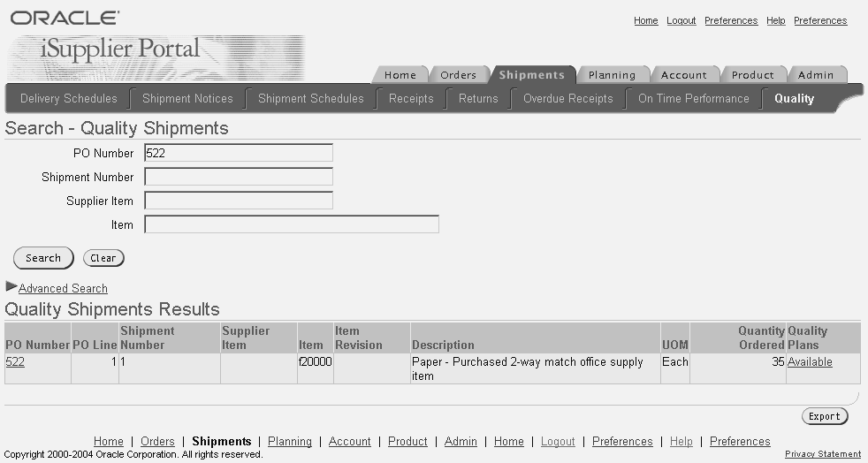The width and height of the screenshot is (868, 463).
Task: Open the Shipment Notices subtab
Action: coord(187,98)
